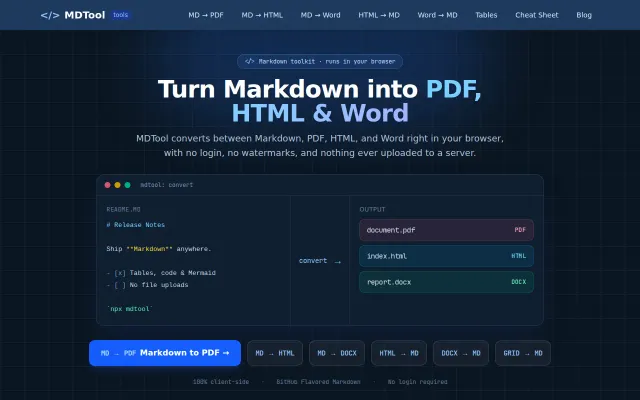Go to the Tables page
This screenshot has width=640, height=400.
(x=486, y=15)
